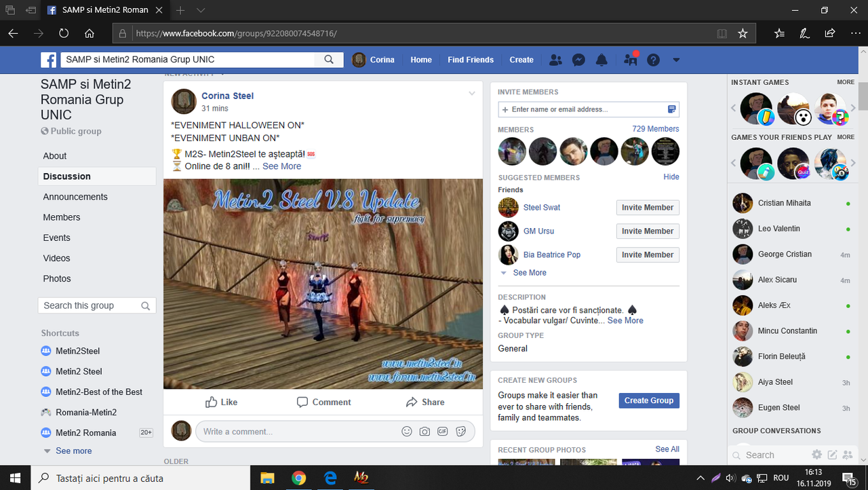868x490 pixels.
Task: Open browser tab list dropdown chevron
Action: pyautogui.click(x=201, y=10)
